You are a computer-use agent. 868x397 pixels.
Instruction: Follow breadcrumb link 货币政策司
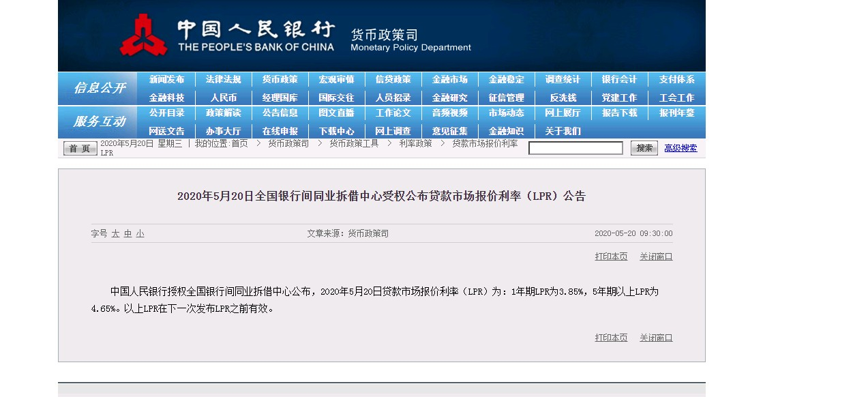pyautogui.click(x=288, y=144)
